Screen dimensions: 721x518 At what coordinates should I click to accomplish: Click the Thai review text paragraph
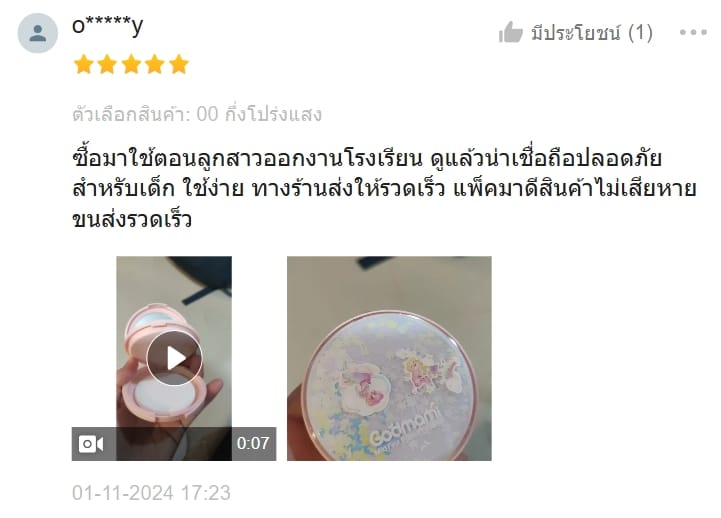(x=384, y=188)
